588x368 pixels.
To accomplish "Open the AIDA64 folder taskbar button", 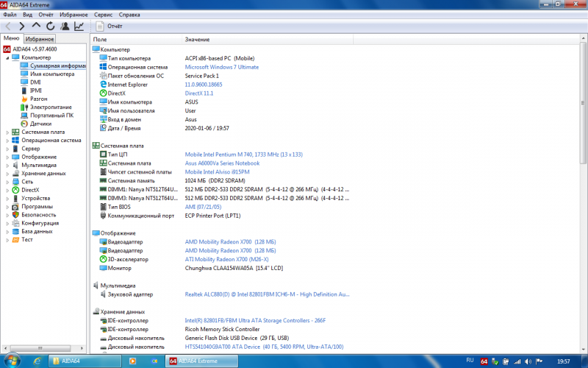I will click(x=85, y=361).
